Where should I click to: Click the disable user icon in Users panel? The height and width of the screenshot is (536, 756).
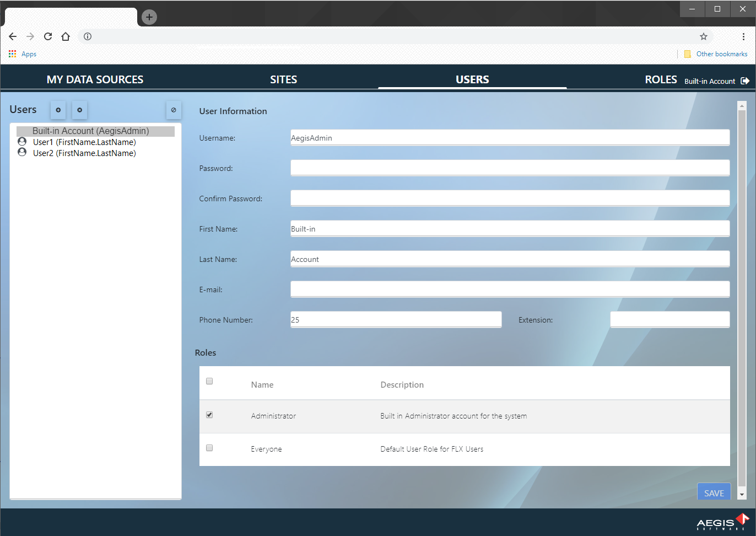tap(174, 110)
